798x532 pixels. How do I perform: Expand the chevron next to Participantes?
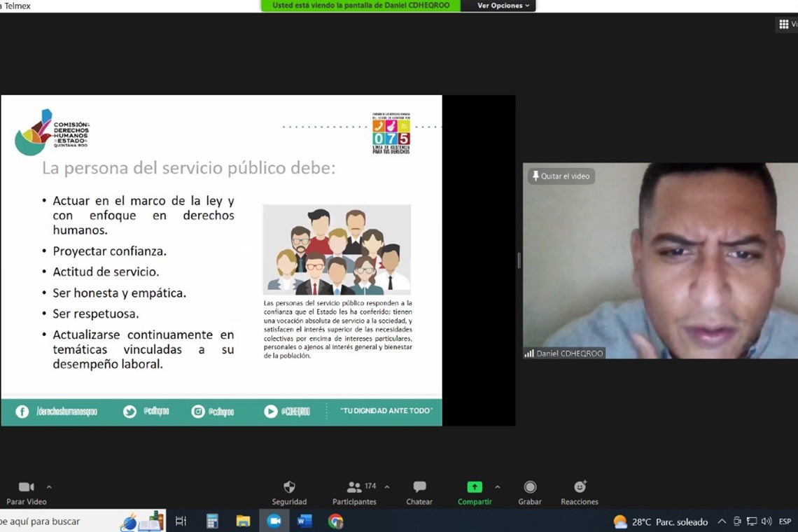[387, 486]
